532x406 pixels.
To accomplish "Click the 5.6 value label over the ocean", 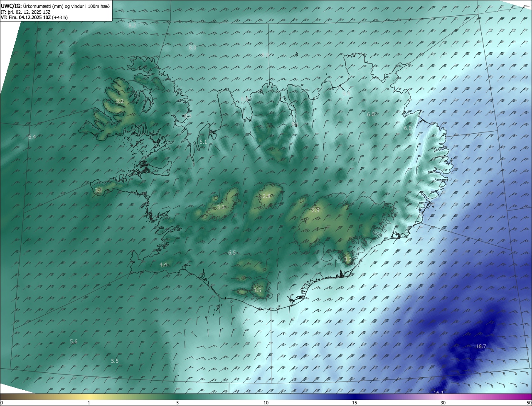I will tap(74, 342).
